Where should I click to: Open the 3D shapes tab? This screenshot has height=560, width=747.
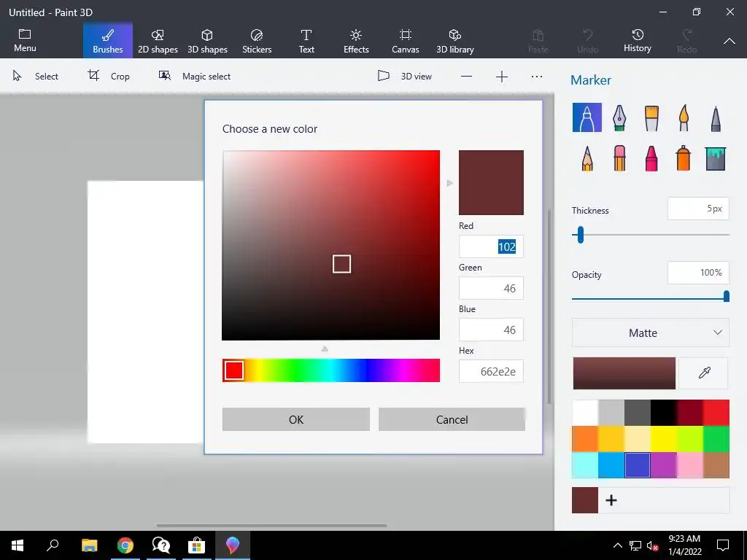tap(207, 41)
